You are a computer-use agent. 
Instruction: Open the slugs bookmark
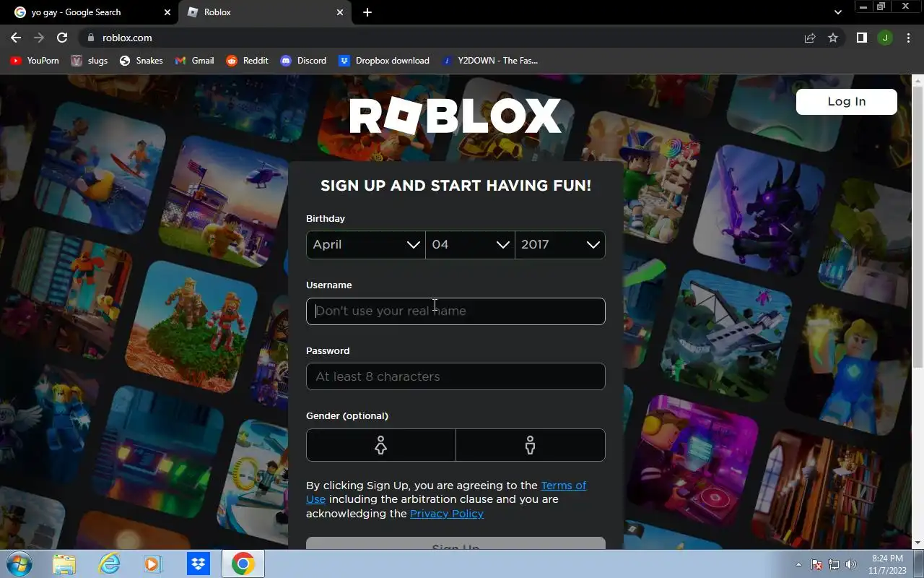90,61
